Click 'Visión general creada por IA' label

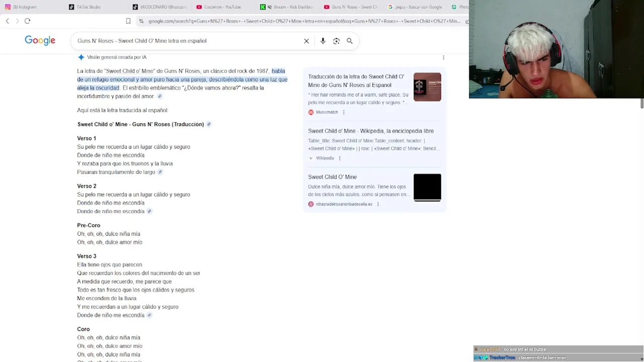tap(117, 57)
